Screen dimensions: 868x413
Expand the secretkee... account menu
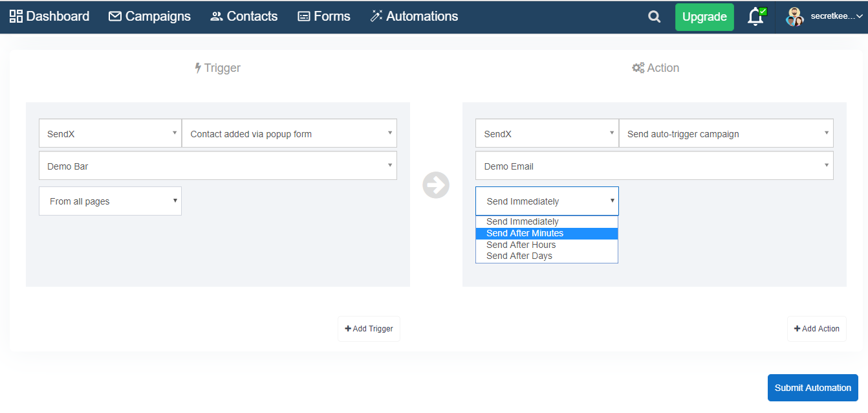pyautogui.click(x=836, y=17)
